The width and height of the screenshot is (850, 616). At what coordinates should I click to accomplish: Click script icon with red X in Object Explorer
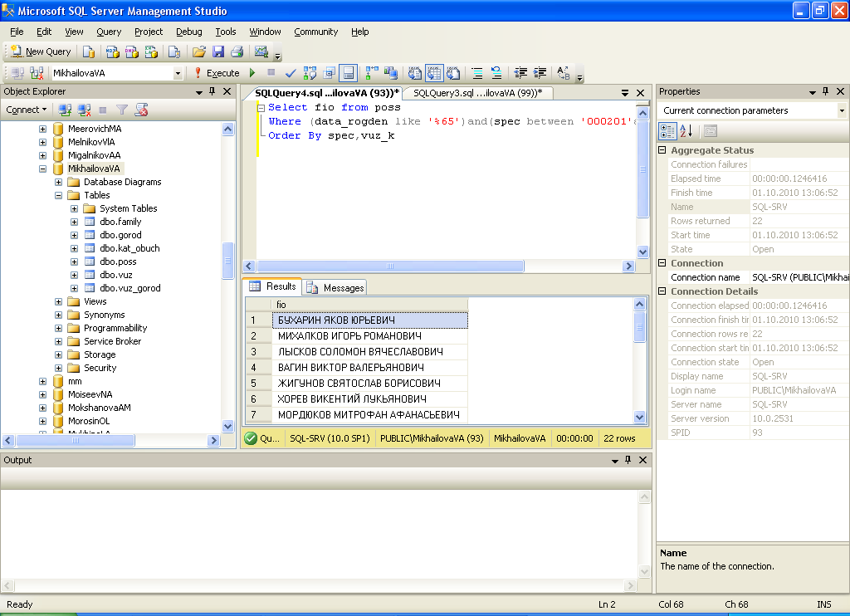(x=141, y=110)
